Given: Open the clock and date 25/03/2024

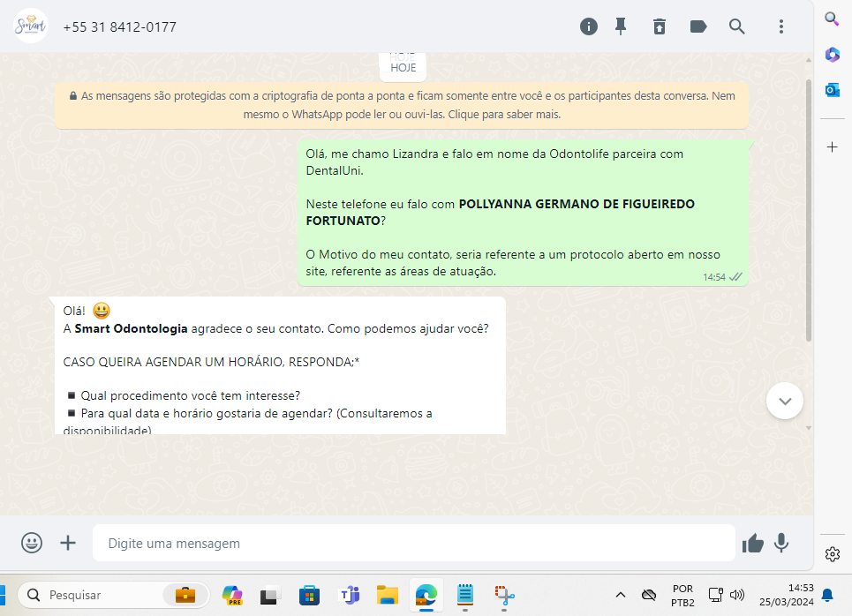Looking at the screenshot, I should click(x=787, y=595).
